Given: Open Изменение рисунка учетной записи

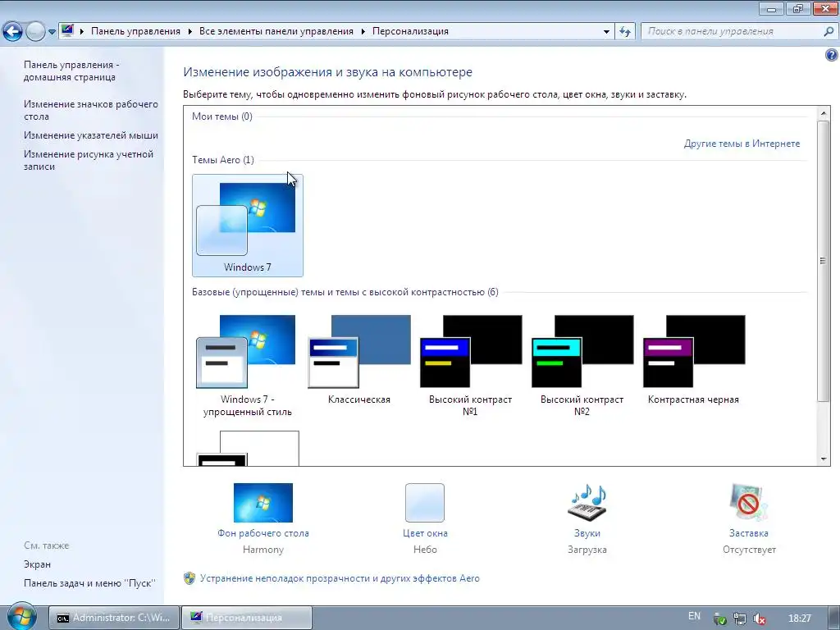Looking at the screenshot, I should [x=89, y=160].
